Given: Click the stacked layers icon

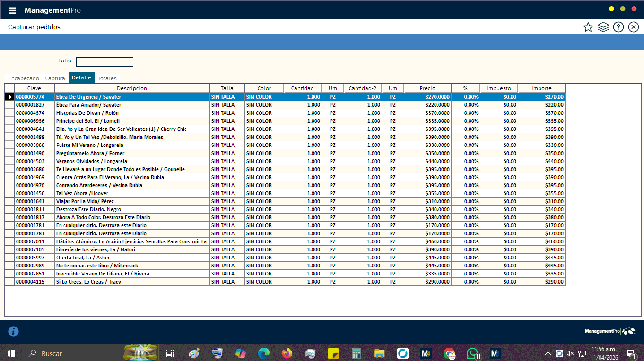Looking at the screenshot, I should (603, 27).
